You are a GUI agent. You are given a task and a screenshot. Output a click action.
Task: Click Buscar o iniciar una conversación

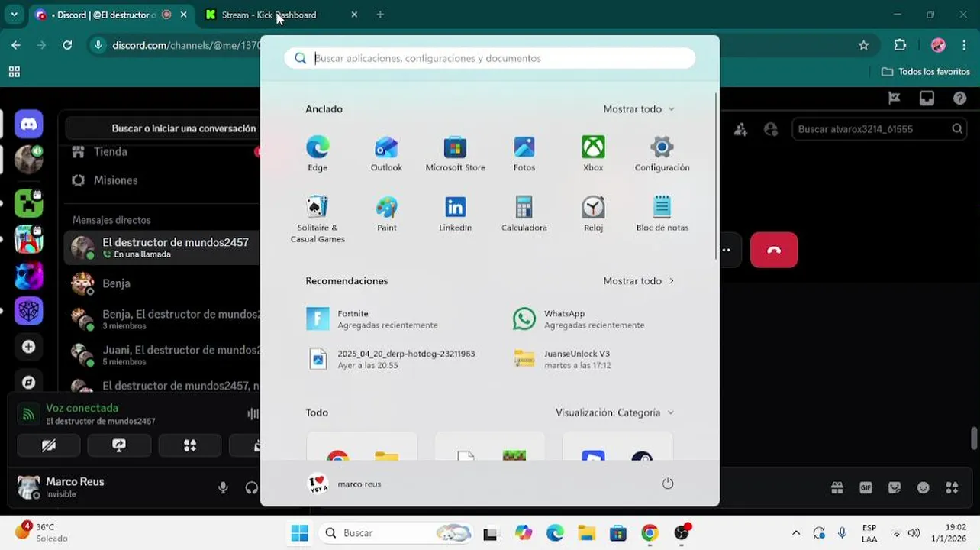(163, 128)
